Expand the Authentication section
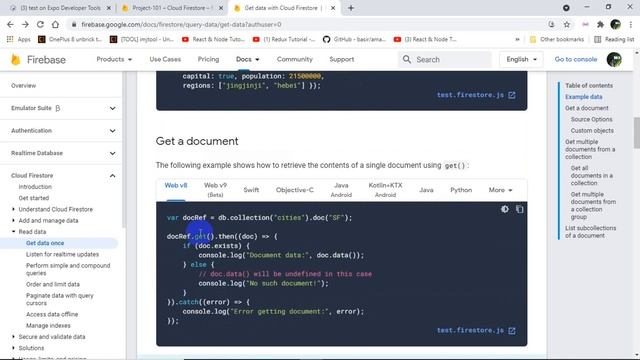Screen dimensions: 640x360 [112, 131]
